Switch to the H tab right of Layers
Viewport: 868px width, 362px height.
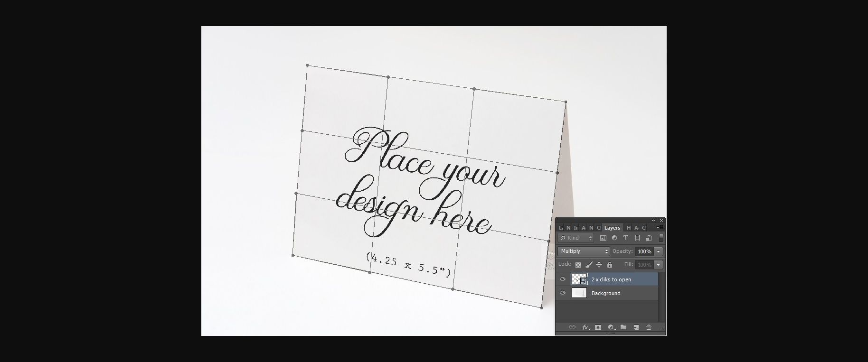pos(629,228)
